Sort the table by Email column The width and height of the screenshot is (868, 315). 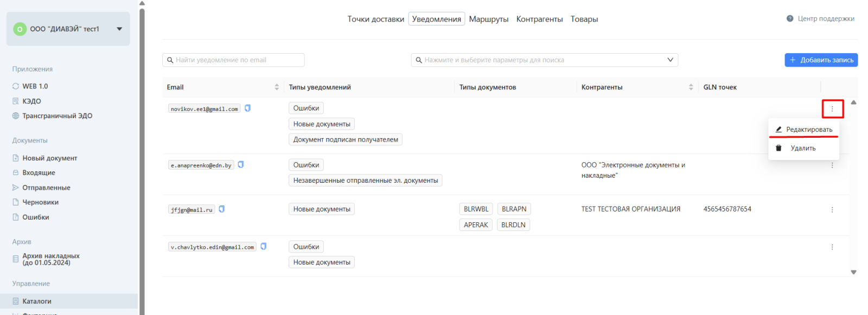(x=277, y=87)
